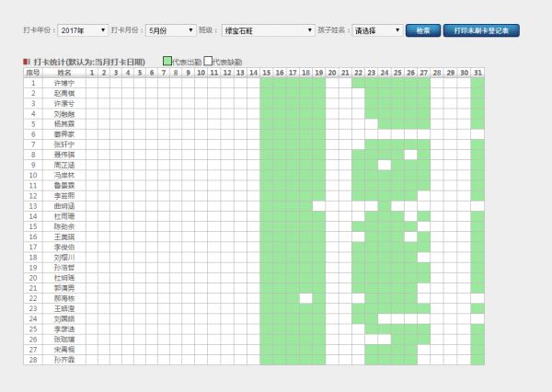Select the day 1 column header
The image size is (552, 392).
coord(92,73)
